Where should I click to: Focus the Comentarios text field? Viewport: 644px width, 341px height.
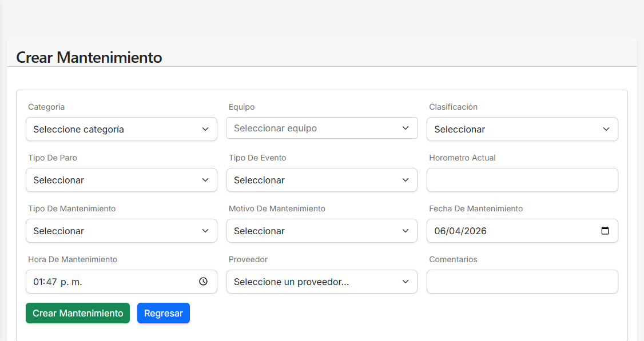pos(522,282)
